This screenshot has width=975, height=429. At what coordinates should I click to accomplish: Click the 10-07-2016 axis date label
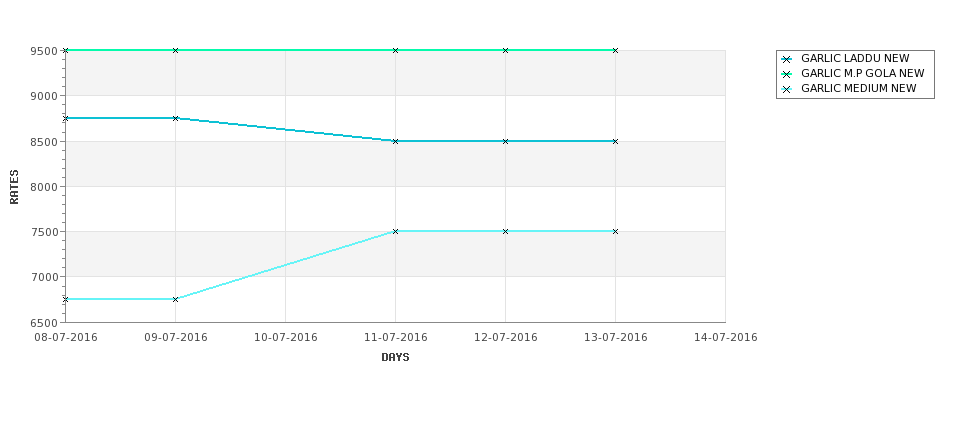tap(285, 338)
